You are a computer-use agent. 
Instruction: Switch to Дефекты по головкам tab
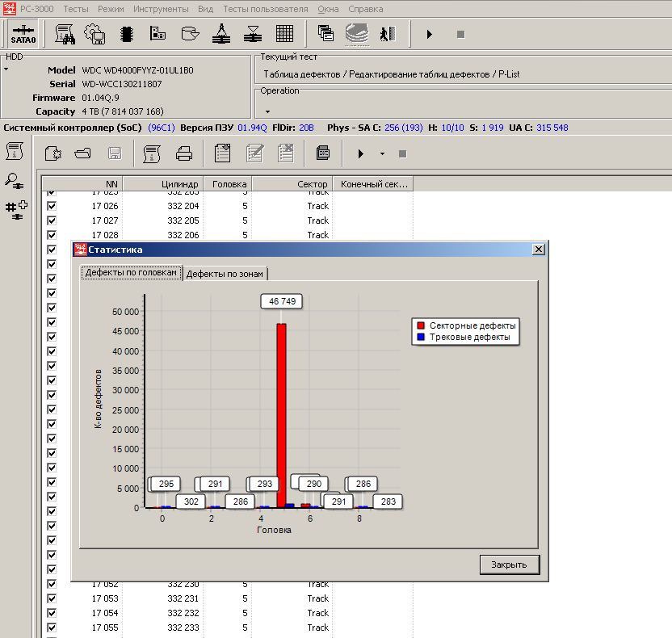click(x=131, y=272)
